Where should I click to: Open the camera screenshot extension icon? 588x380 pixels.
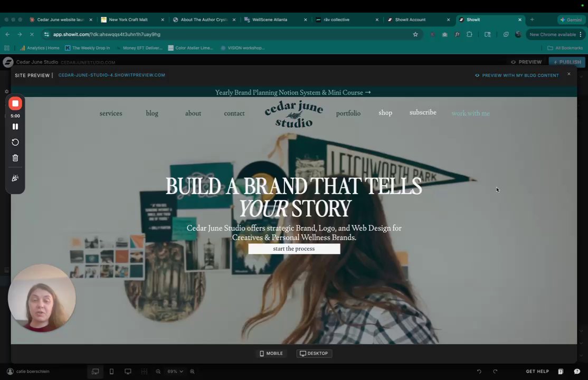tap(445, 34)
